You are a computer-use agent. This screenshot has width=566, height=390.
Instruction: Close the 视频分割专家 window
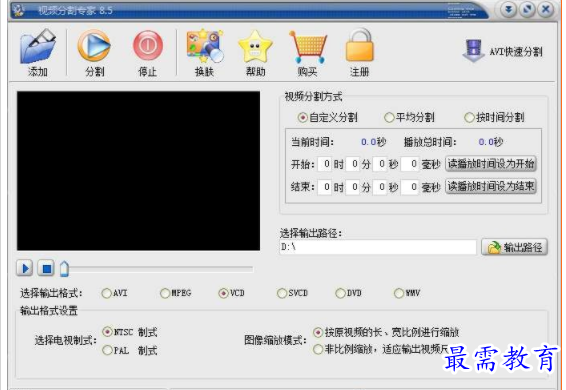point(546,10)
